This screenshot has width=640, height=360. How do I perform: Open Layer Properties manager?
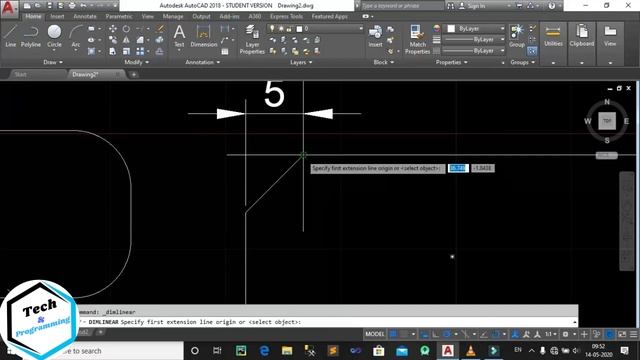(x=252, y=39)
